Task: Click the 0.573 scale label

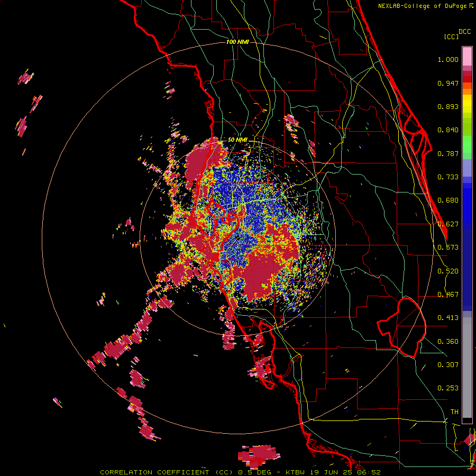Action: pos(448,248)
